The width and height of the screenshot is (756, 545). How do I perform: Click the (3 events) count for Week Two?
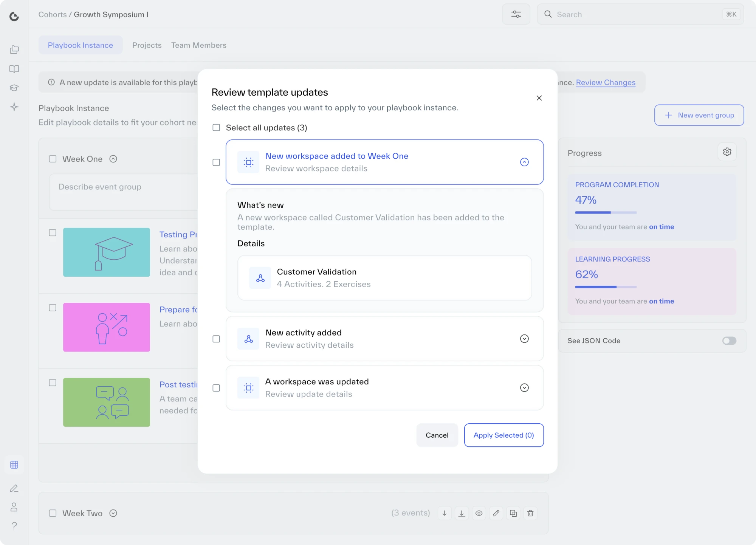click(x=411, y=513)
